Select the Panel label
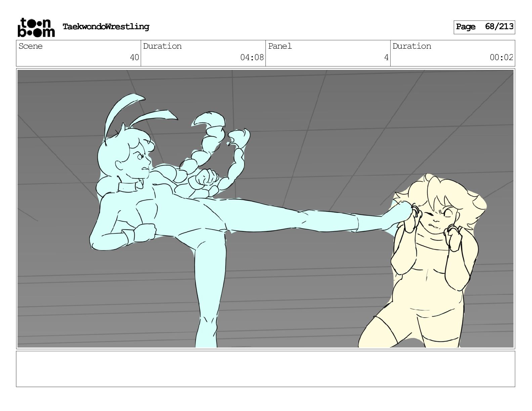The width and height of the screenshot is (532, 411). 280,46
